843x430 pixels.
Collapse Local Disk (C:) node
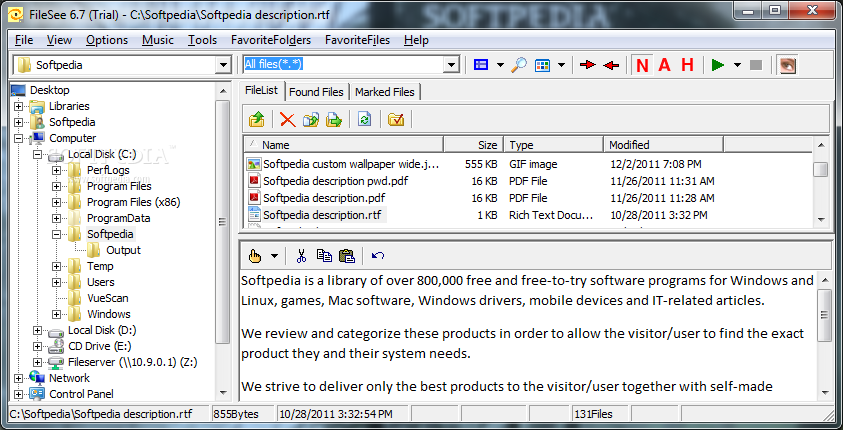coord(38,154)
